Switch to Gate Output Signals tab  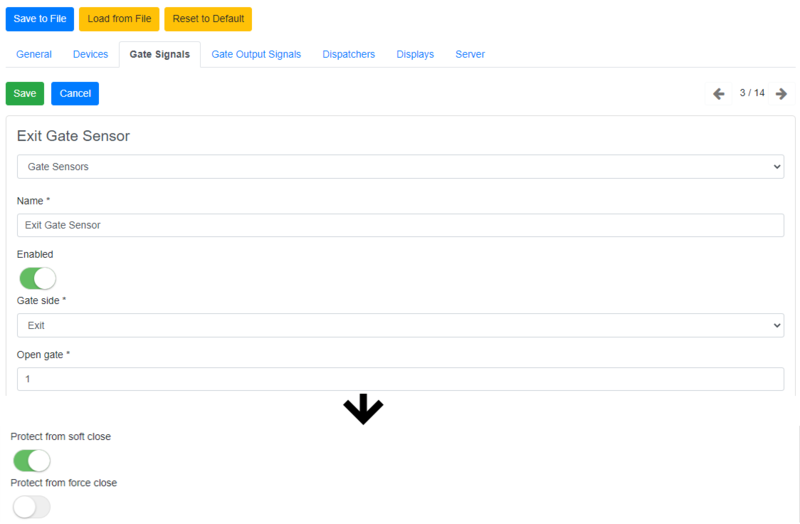(256, 54)
